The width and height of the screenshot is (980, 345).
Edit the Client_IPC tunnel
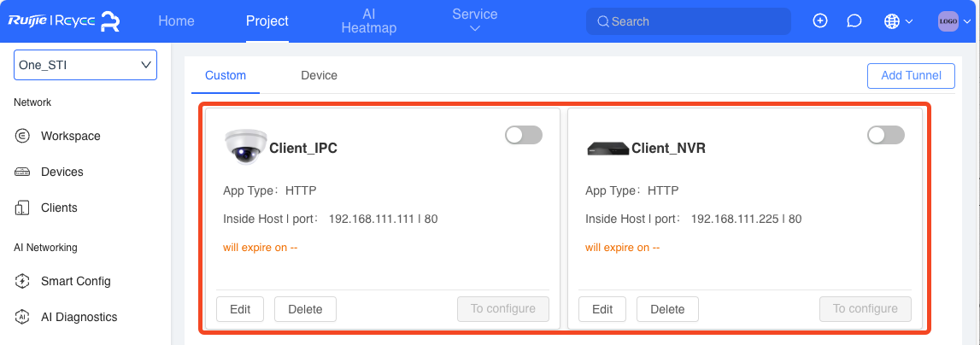pos(240,309)
